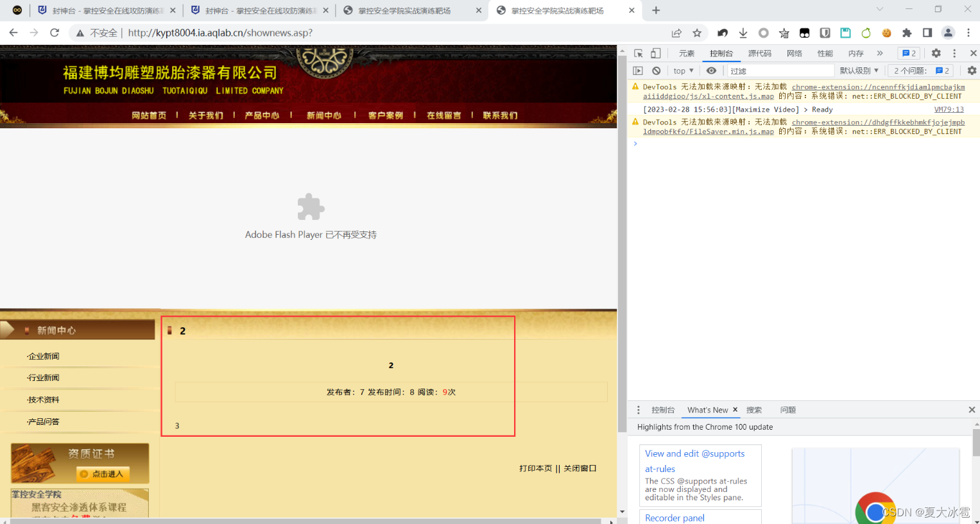Switch to the 源代码 DevTools tab
Viewport: 980px width, 524px height.
[x=760, y=53]
